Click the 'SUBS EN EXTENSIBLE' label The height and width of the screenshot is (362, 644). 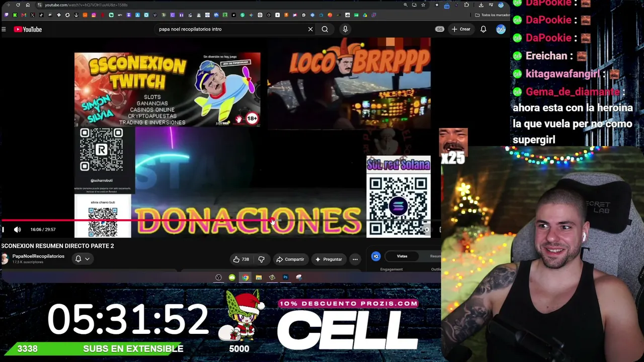click(133, 349)
